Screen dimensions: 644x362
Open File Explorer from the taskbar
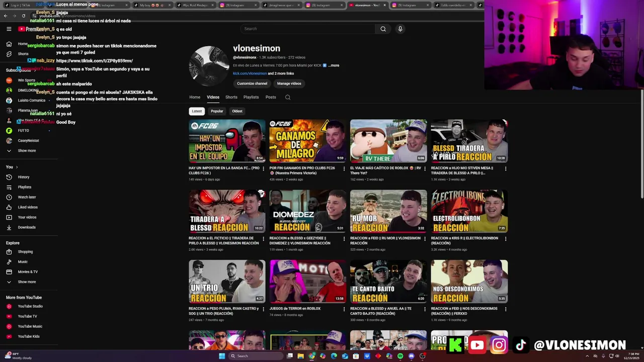(301, 356)
